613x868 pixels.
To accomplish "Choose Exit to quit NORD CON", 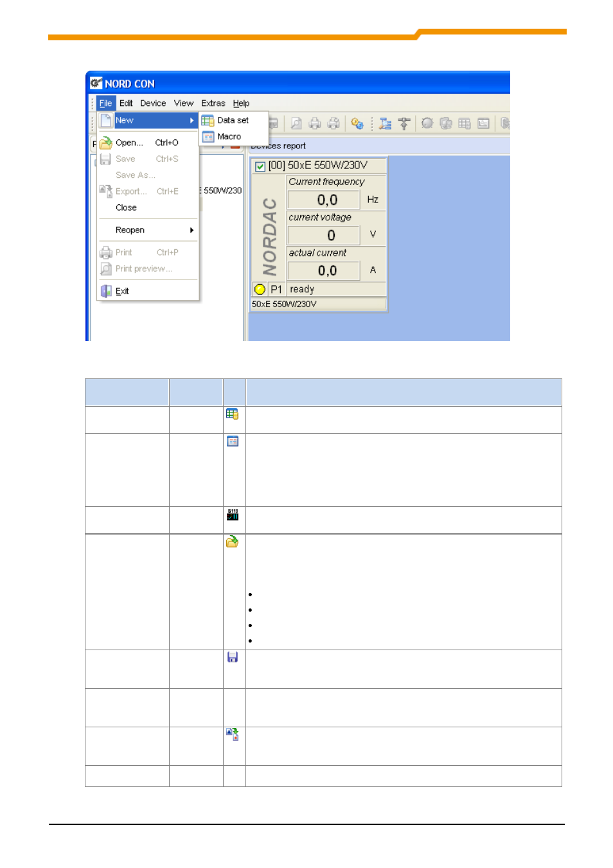I will [x=148, y=291].
